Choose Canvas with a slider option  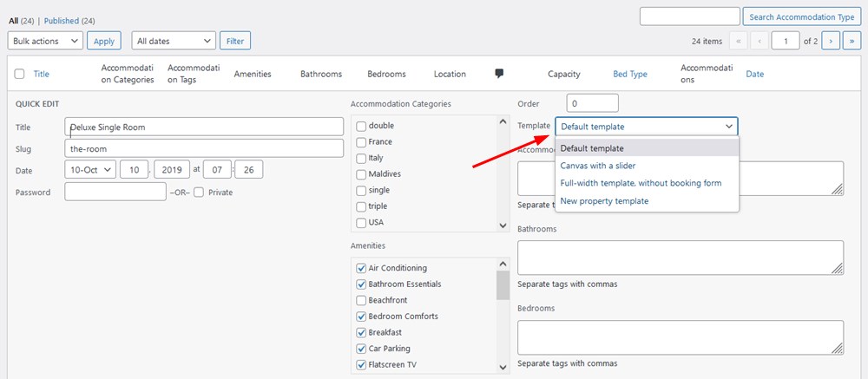tap(648, 166)
